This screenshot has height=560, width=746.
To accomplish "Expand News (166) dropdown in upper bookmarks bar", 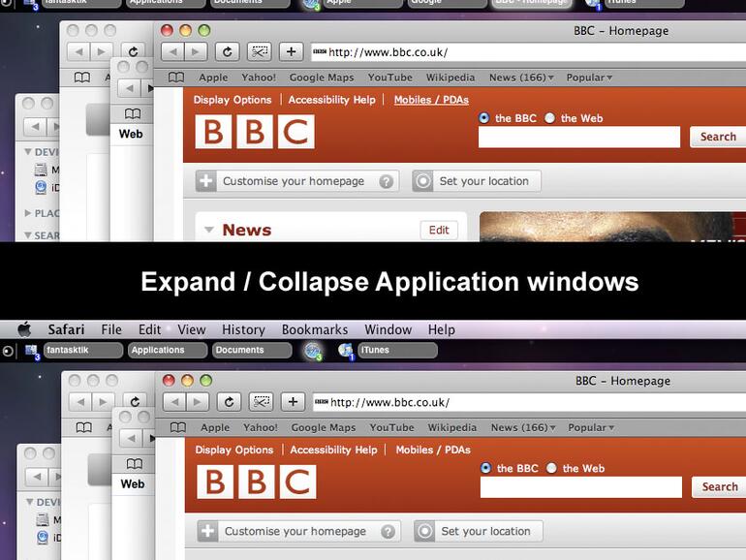I will click(521, 78).
